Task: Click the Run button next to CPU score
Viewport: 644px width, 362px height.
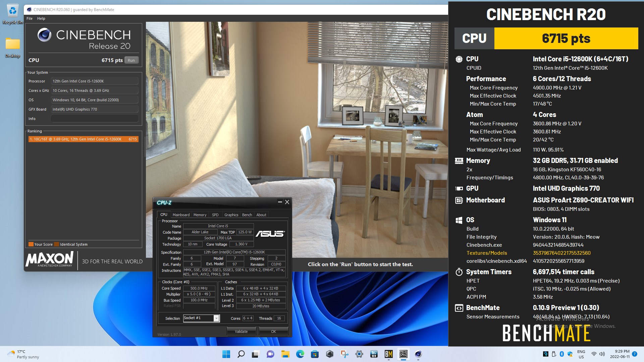Action: pos(131,60)
